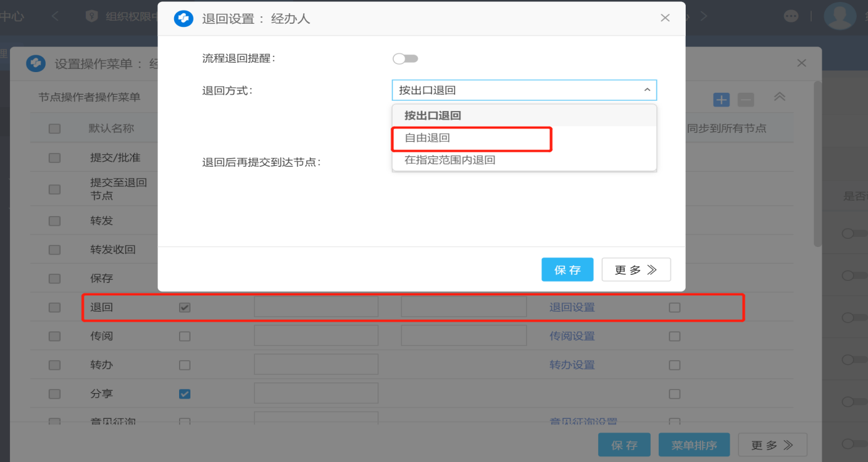Uncheck the 分享 row's enabled checkbox
This screenshot has height=462, width=868.
(x=185, y=394)
